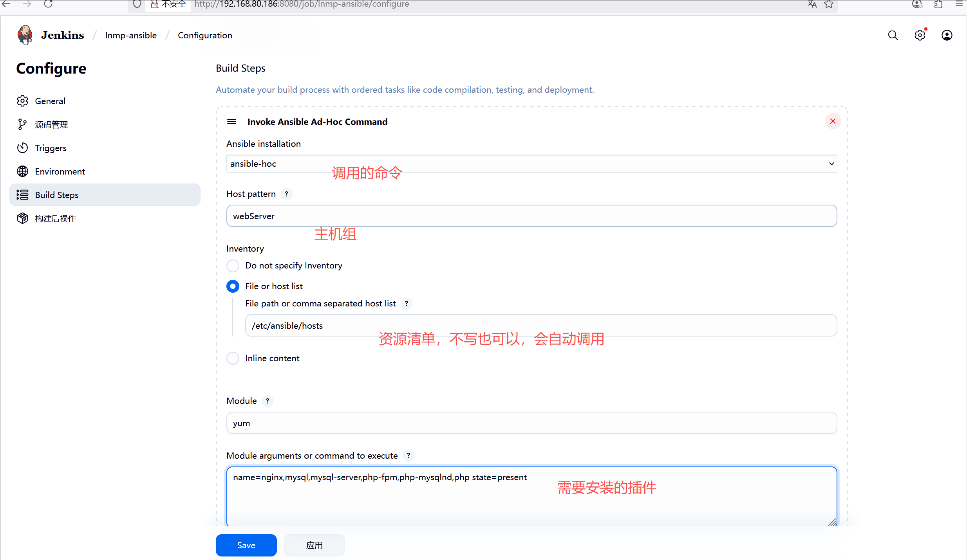The width and height of the screenshot is (967, 560).
Task: Select File or host list radio
Action: tap(233, 286)
